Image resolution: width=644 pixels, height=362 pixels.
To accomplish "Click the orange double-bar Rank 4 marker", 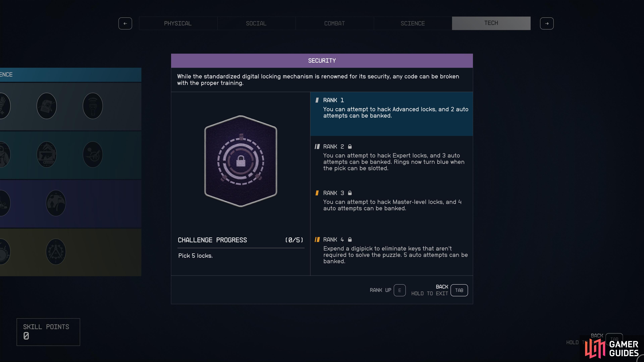I will (x=317, y=239).
